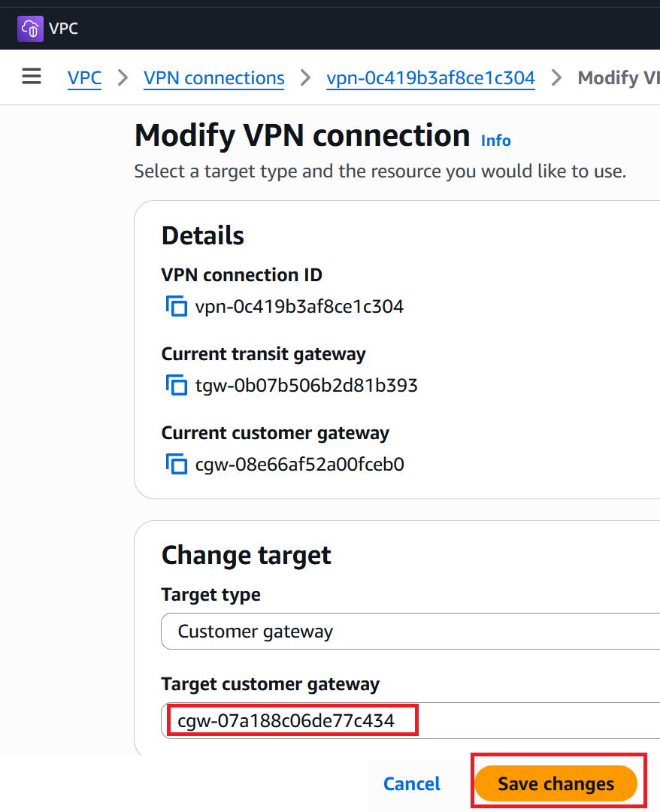Click the Modify VPN breadcrumb item
The height and width of the screenshot is (812, 660).
619,77
